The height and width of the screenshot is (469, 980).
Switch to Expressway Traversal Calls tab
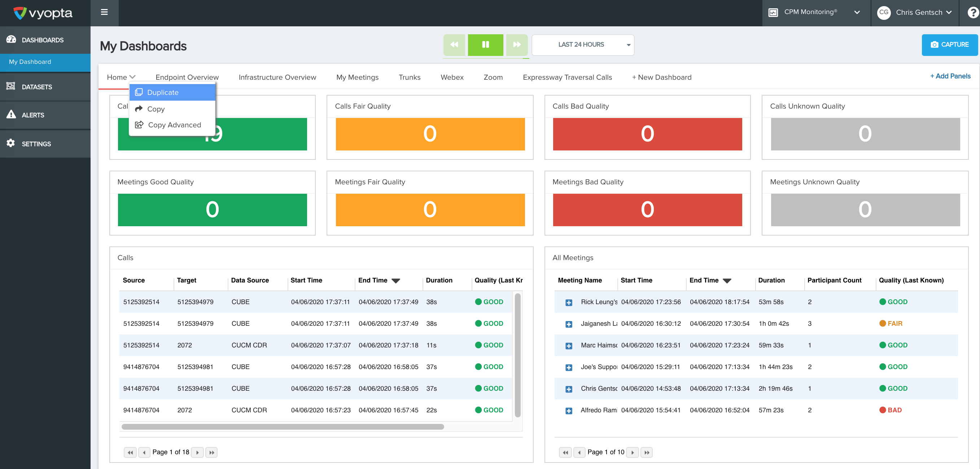[567, 77]
